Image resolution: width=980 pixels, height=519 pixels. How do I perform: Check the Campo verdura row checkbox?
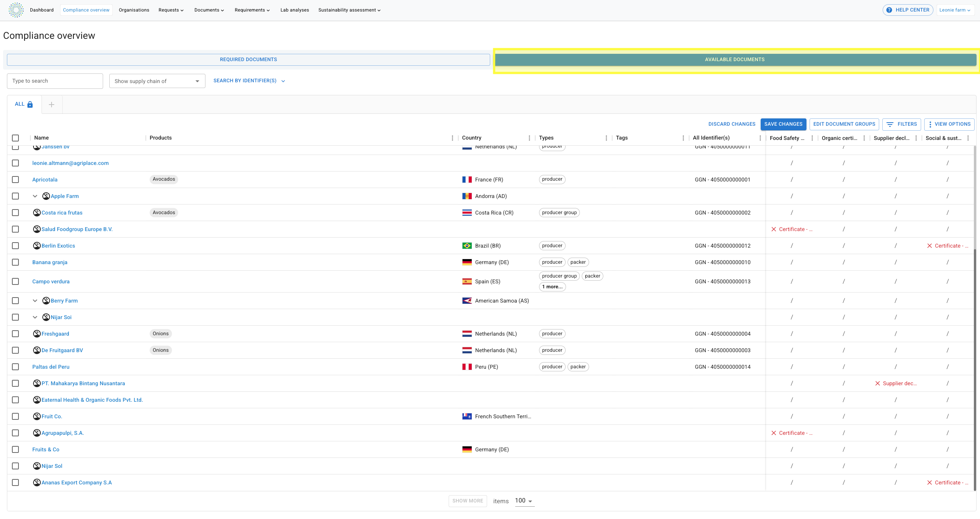click(x=15, y=281)
